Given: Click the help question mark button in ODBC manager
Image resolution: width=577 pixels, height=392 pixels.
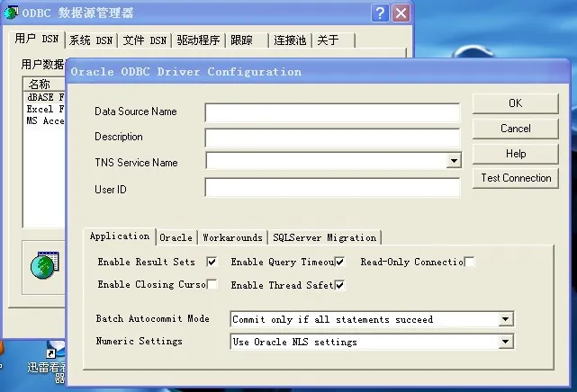Looking at the screenshot, I should click(x=380, y=13).
